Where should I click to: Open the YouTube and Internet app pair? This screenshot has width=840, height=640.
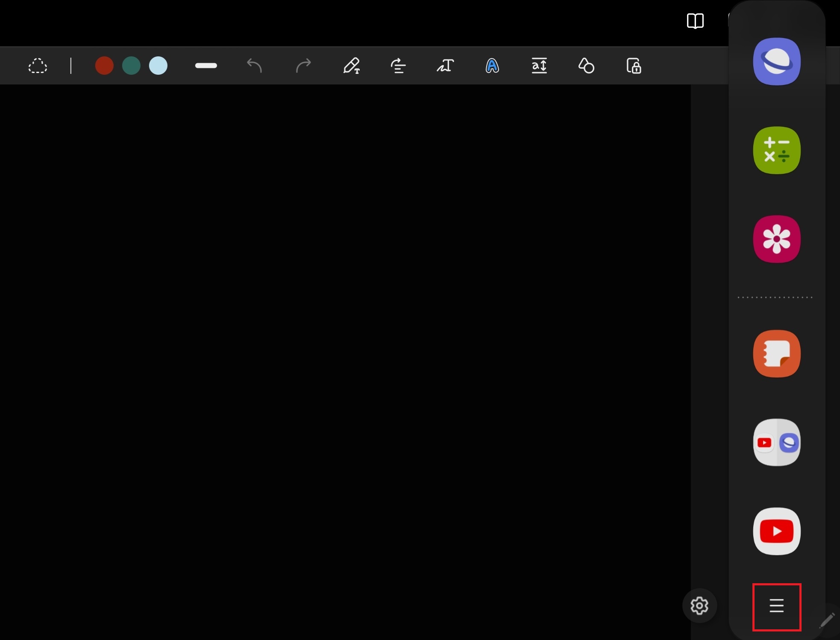[x=777, y=442]
